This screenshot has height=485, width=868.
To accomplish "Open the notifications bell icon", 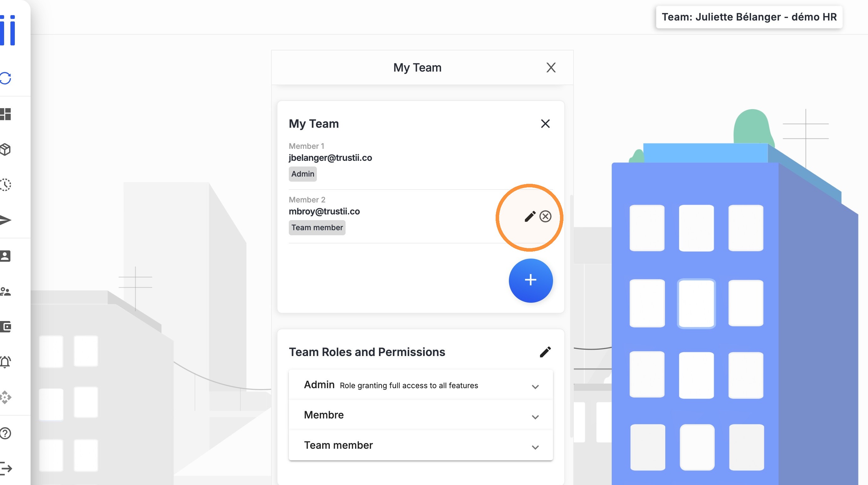I will pyautogui.click(x=5, y=362).
